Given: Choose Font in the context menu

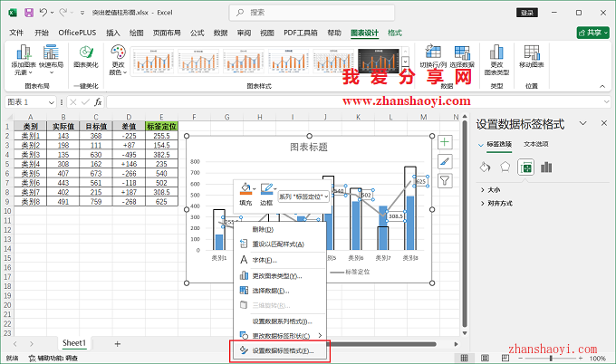Looking at the screenshot, I should (x=281, y=260).
